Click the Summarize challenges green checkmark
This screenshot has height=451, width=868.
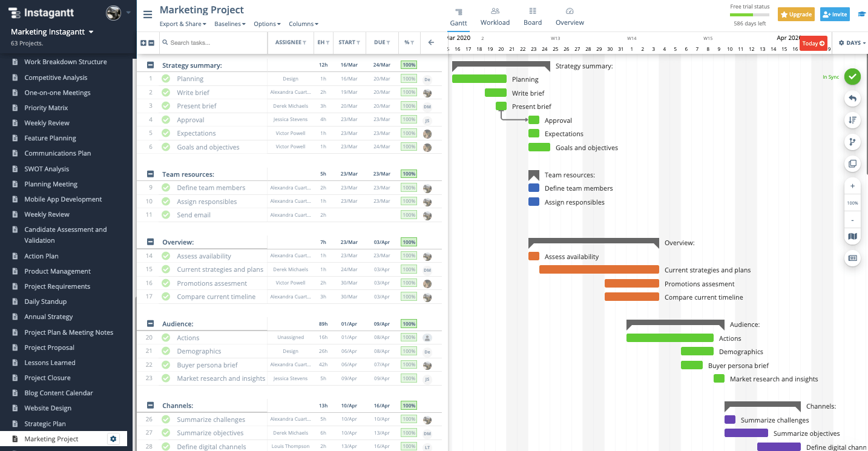[x=166, y=419]
